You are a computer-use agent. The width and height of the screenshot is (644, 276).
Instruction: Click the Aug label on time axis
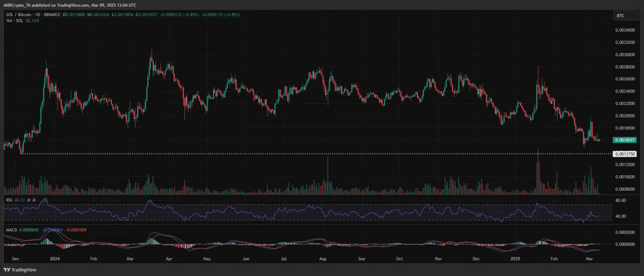(x=323, y=260)
